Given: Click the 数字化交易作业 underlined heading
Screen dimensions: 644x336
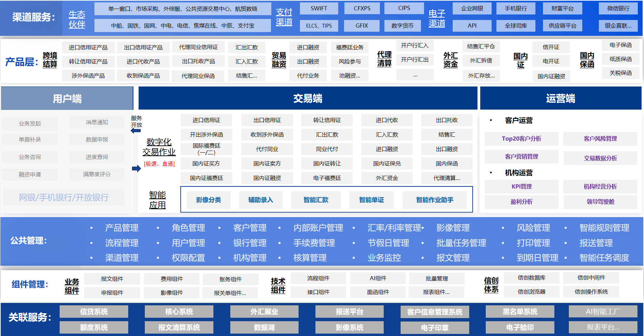Looking at the screenshot, I should click(x=159, y=147).
